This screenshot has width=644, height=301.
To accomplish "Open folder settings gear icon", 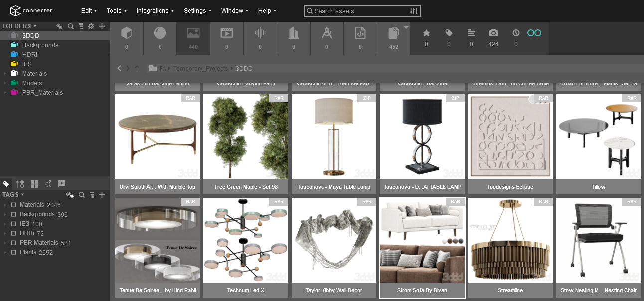I will (91, 26).
